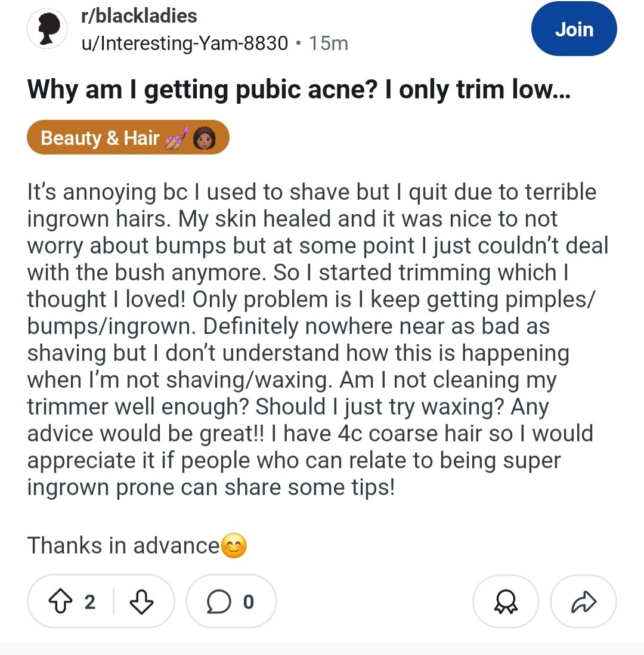Tap the smiling emoji after 'Thanks in advance'
The width and height of the screenshot is (644, 655).
pyautogui.click(x=234, y=546)
